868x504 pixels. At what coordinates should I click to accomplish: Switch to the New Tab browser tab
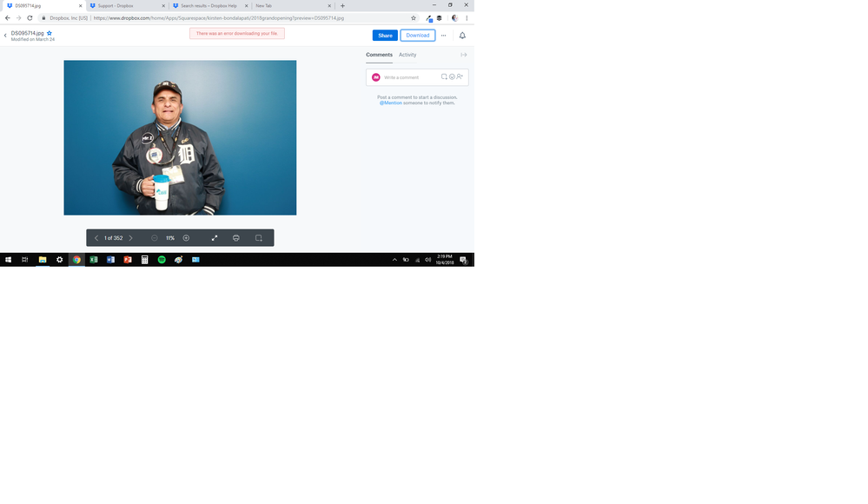click(292, 5)
